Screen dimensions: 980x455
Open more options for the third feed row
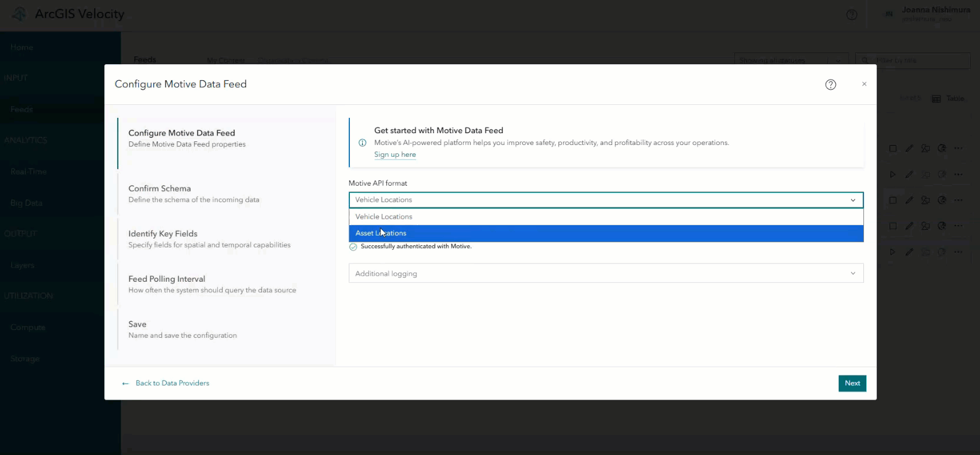coord(959,200)
